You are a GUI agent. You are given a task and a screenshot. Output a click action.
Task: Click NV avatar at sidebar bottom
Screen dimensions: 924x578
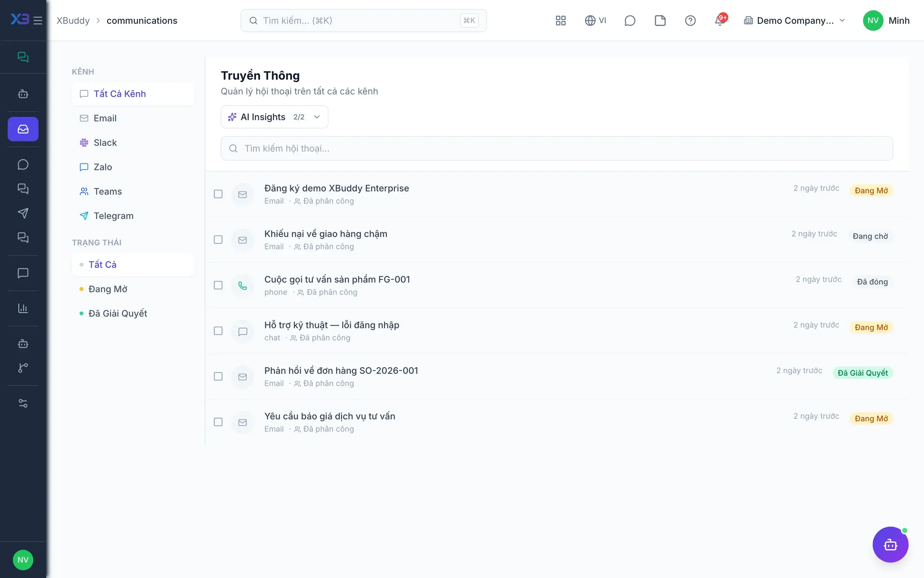tap(23, 560)
